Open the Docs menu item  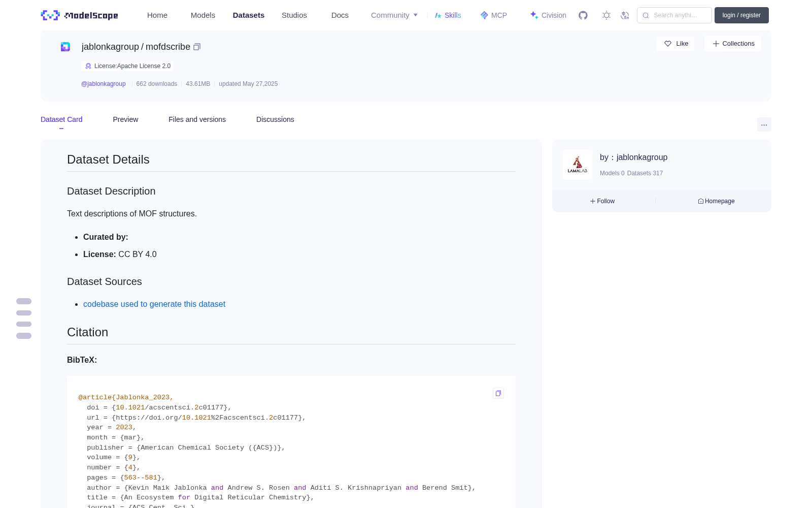coord(340,15)
